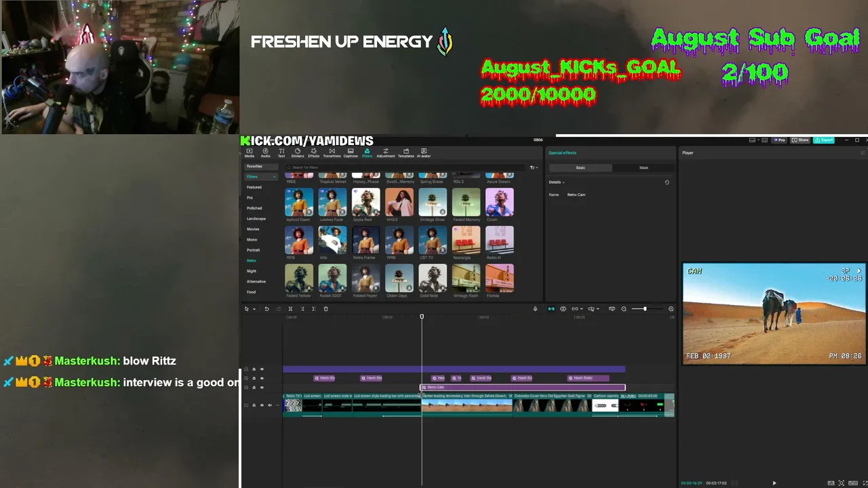The width and height of the screenshot is (868, 488).
Task: Toggle visibility of the Harsh Static effects track
Action: coord(262,378)
